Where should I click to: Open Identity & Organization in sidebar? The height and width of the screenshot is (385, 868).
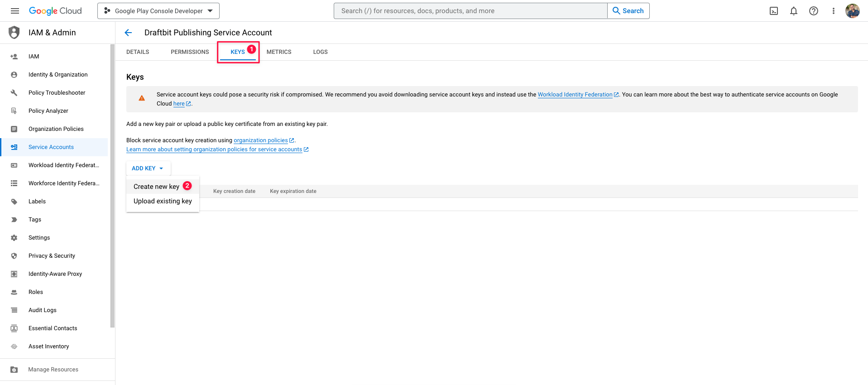tap(54, 75)
